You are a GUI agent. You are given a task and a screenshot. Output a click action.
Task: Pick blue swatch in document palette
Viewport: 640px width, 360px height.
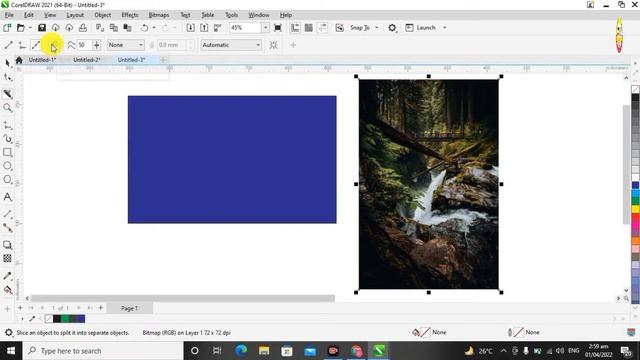[x=81, y=319]
